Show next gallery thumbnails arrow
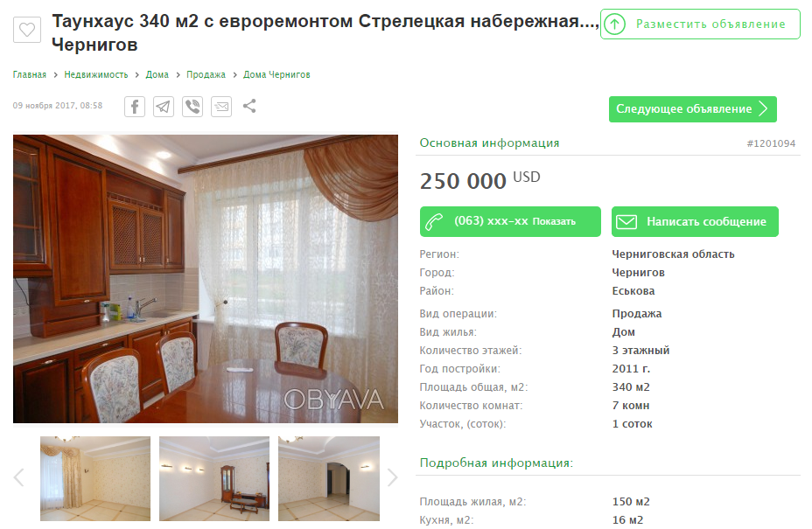 tap(393, 477)
